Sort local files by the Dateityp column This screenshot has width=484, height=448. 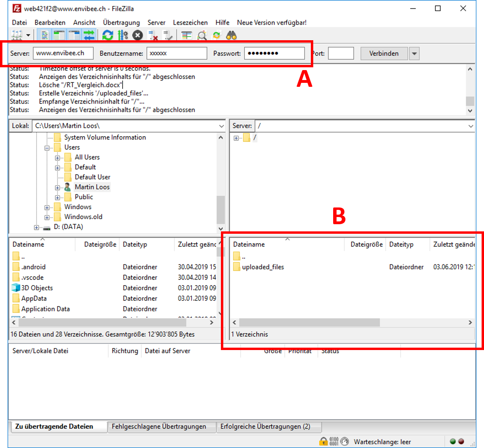pos(147,245)
